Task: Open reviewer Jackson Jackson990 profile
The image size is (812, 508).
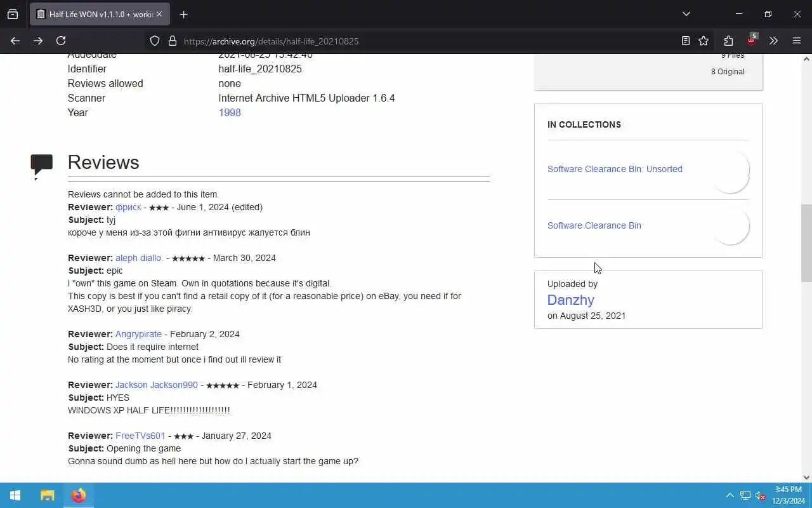Action: (x=157, y=385)
